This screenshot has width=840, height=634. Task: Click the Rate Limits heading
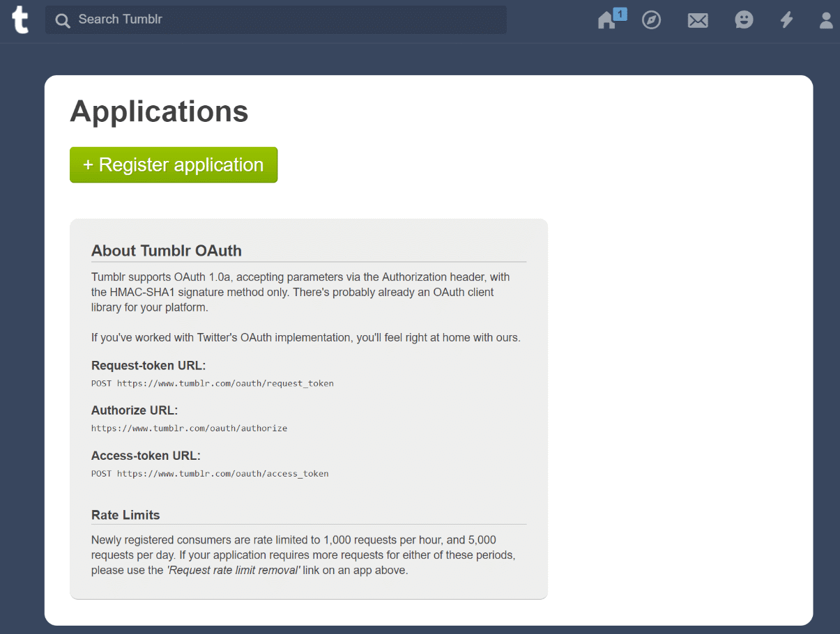125,515
